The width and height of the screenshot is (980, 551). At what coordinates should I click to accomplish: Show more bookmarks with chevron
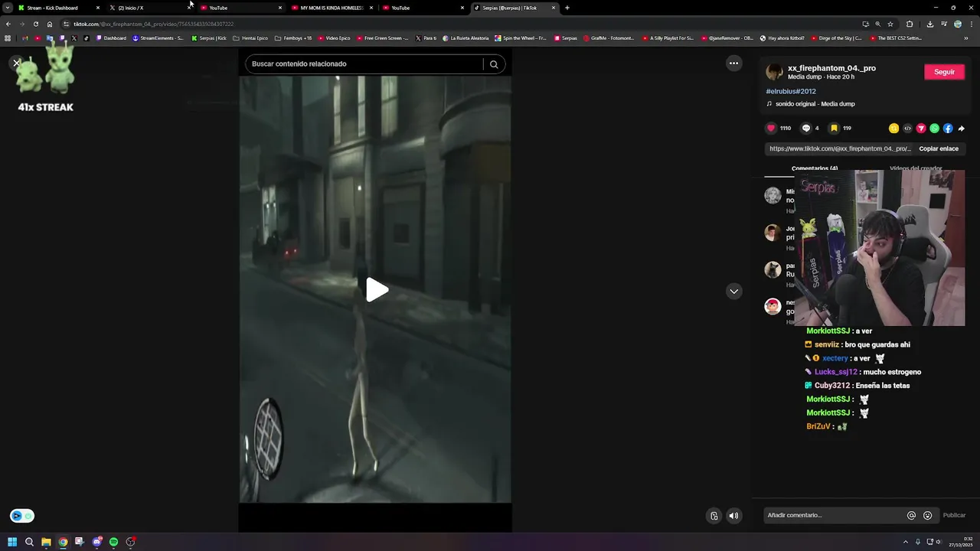(965, 38)
